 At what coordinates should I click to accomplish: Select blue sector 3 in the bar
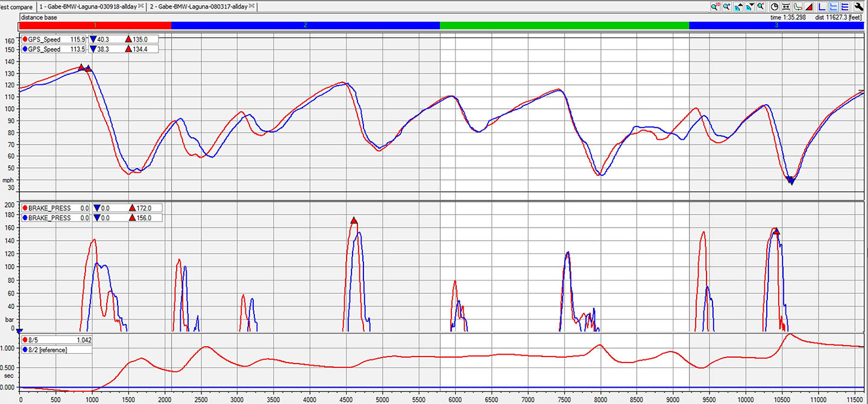pos(776,25)
